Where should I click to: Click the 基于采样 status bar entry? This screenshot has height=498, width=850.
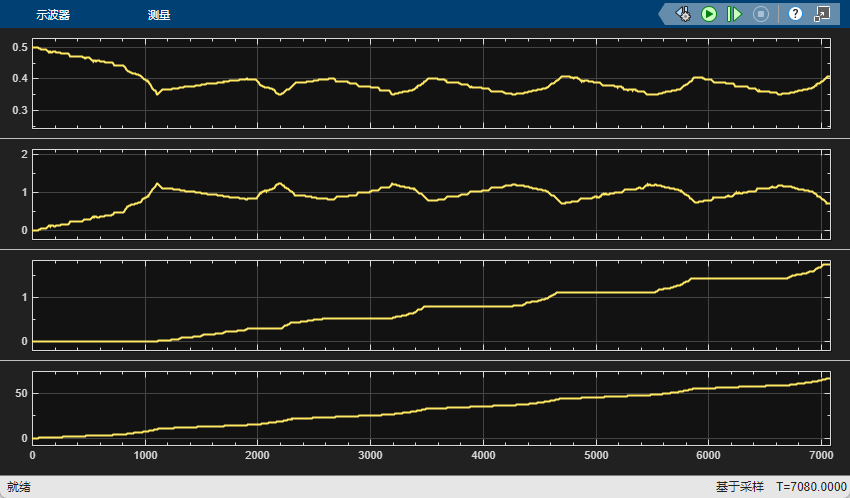coord(739,487)
